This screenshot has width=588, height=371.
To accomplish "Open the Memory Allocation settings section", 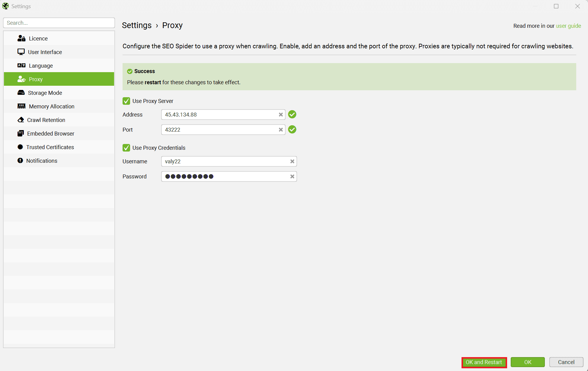I will (52, 106).
